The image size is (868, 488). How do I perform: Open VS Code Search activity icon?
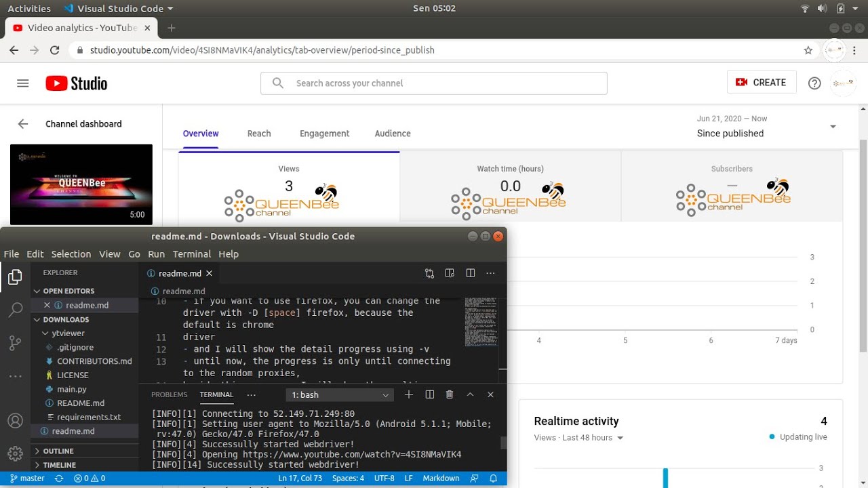[x=15, y=310]
